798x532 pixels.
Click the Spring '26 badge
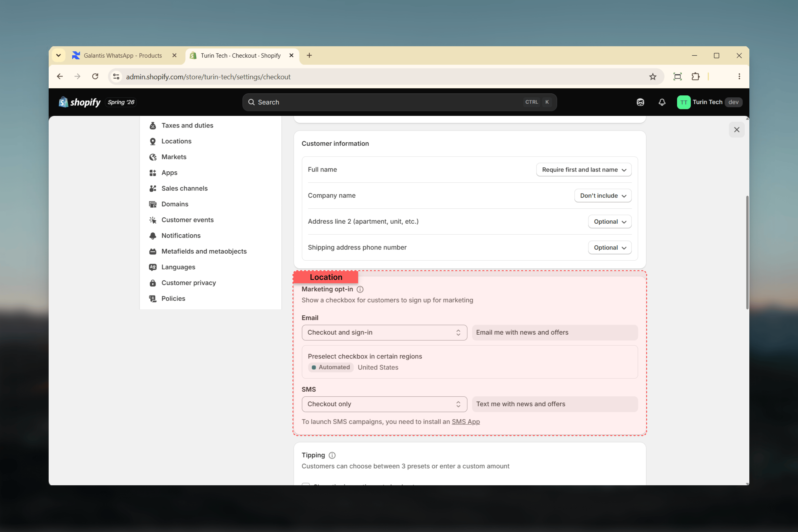[121, 102]
